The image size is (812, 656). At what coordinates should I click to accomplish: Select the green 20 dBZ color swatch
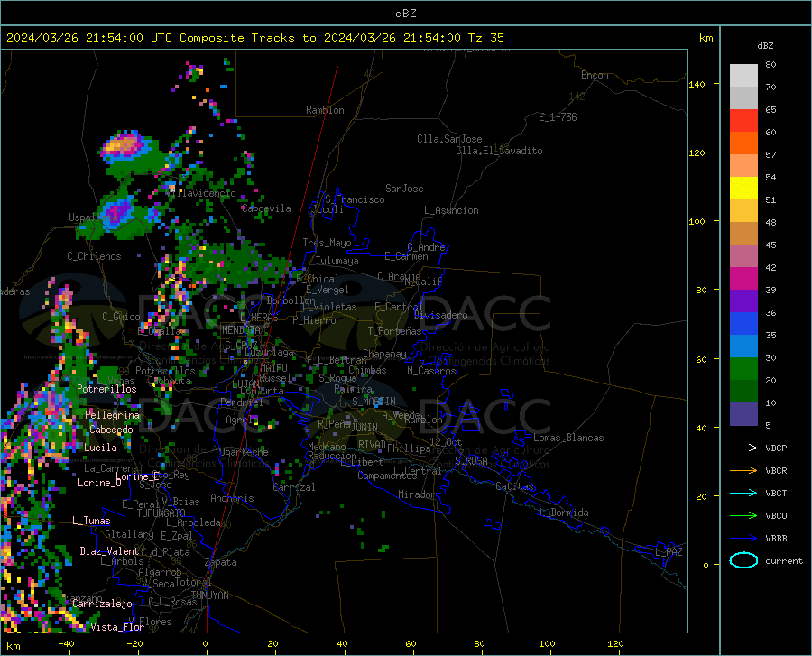[743, 369]
